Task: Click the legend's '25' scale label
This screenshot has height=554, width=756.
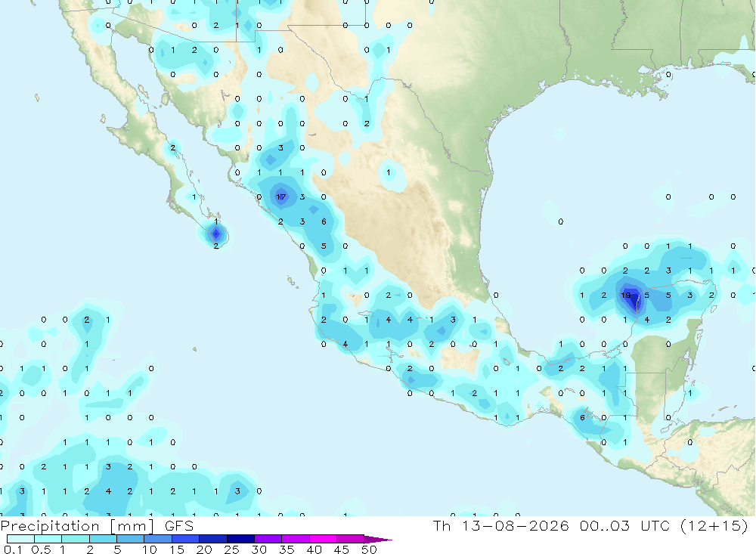Action: point(231,549)
